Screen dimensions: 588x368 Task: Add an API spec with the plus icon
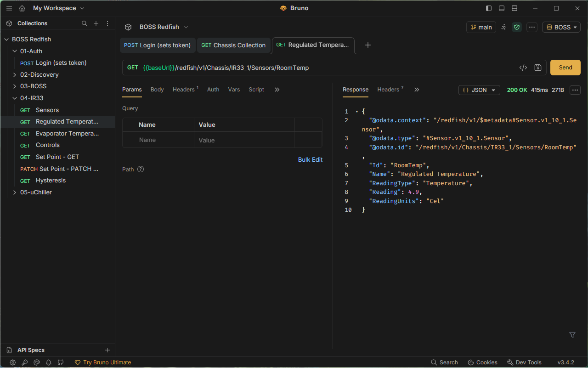pos(107,350)
